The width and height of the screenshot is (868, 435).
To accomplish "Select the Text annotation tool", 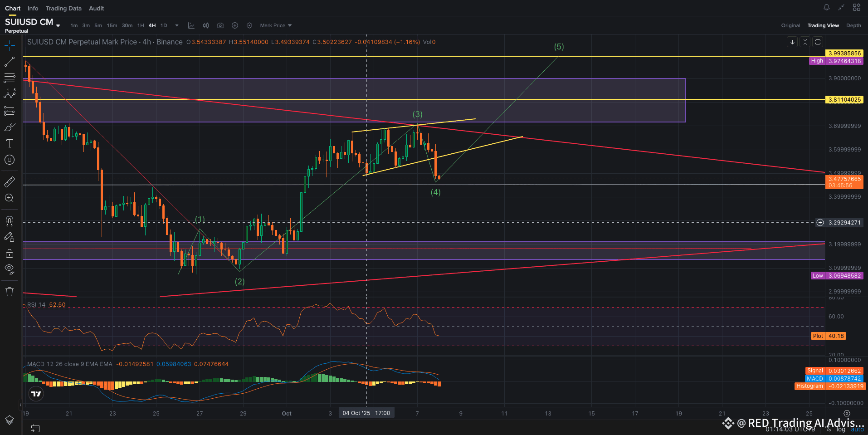I will coord(10,143).
